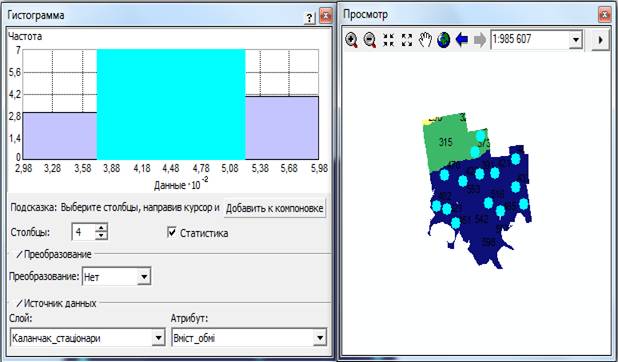Click the Столбцы number field
The height and width of the screenshot is (362, 618).
coord(84,232)
